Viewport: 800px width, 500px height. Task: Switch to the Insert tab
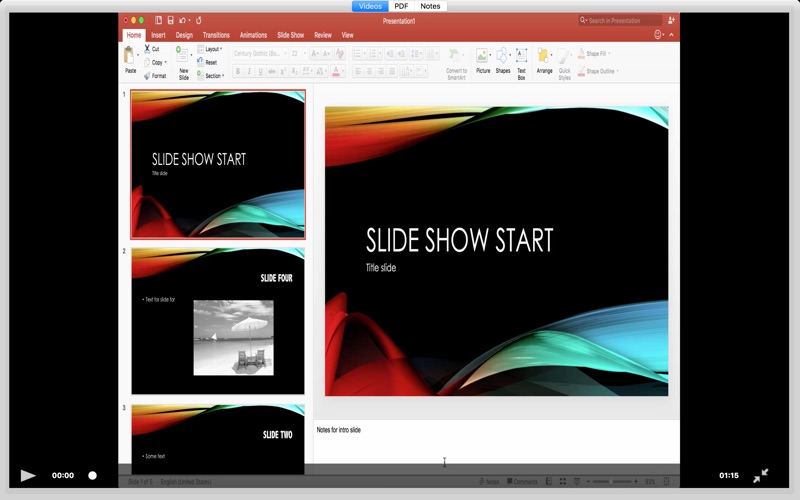158,35
